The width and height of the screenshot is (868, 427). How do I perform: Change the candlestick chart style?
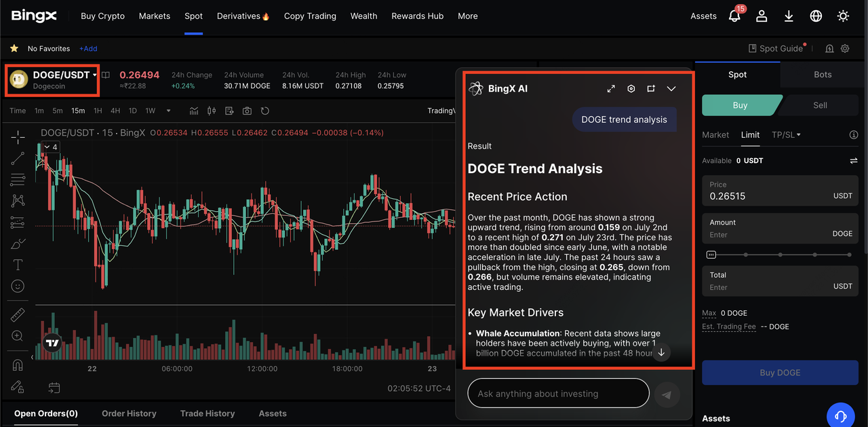tap(212, 111)
